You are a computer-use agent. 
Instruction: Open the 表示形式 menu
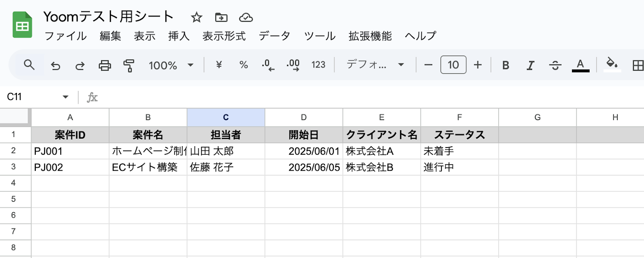pyautogui.click(x=224, y=36)
